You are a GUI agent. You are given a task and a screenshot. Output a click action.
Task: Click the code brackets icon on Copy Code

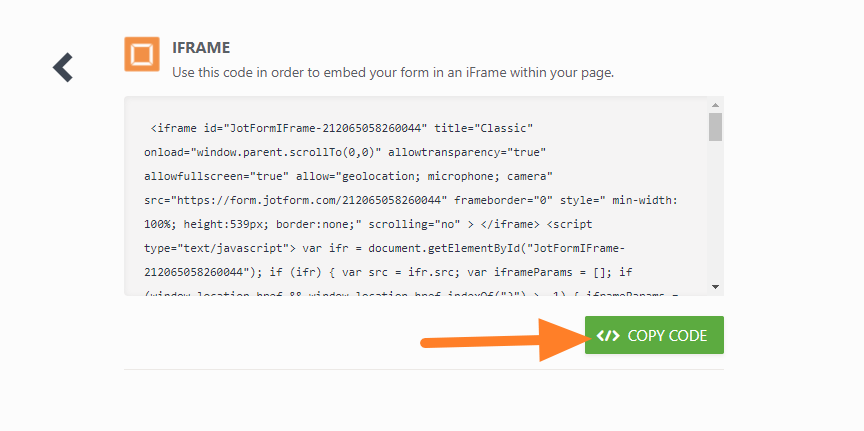(607, 335)
